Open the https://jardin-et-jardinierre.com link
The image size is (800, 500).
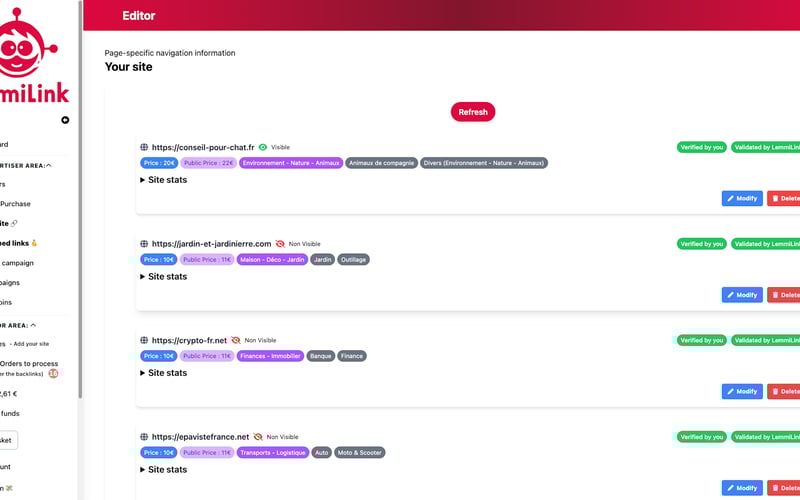click(212, 244)
